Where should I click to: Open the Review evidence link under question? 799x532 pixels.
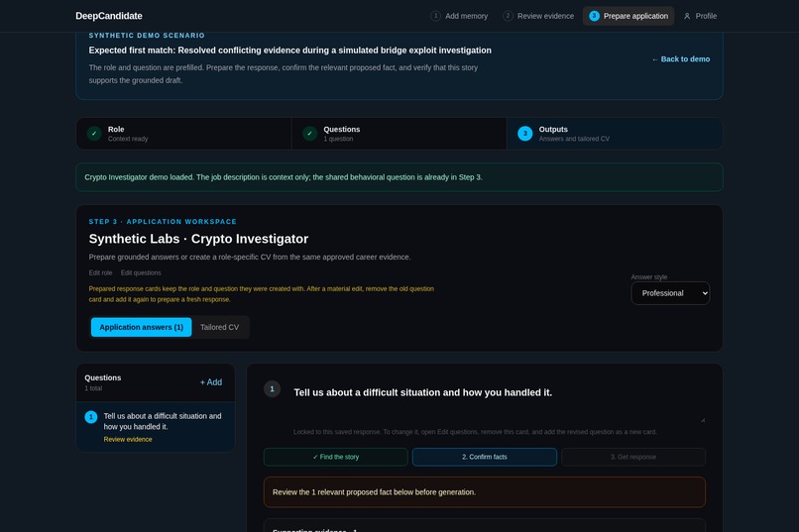pos(128,439)
